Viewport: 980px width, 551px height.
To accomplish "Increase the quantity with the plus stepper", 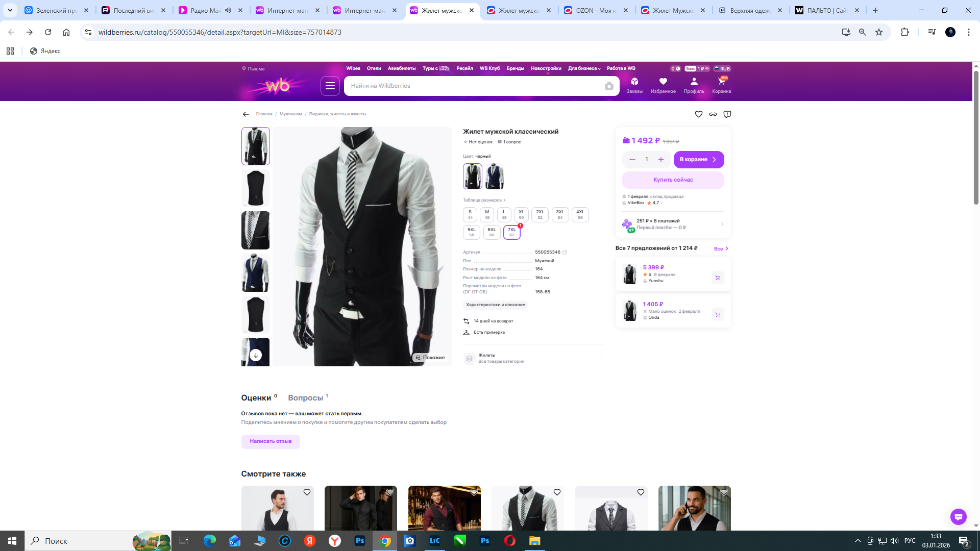I will (660, 160).
